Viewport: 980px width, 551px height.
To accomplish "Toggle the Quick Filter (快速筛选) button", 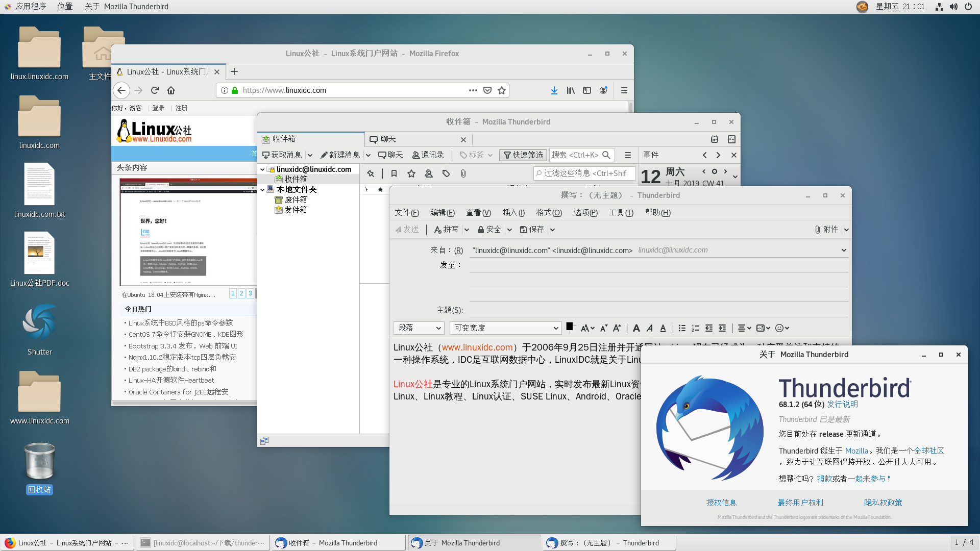I will (523, 155).
